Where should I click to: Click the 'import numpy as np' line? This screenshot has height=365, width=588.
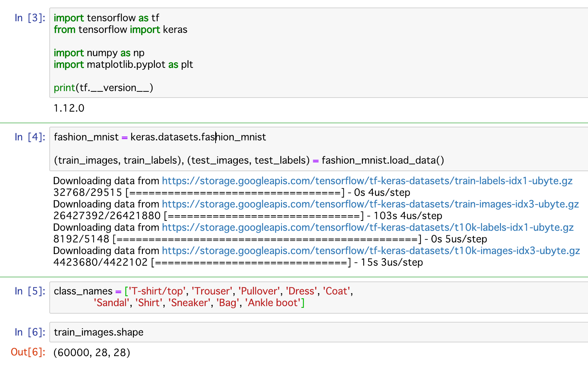(99, 53)
